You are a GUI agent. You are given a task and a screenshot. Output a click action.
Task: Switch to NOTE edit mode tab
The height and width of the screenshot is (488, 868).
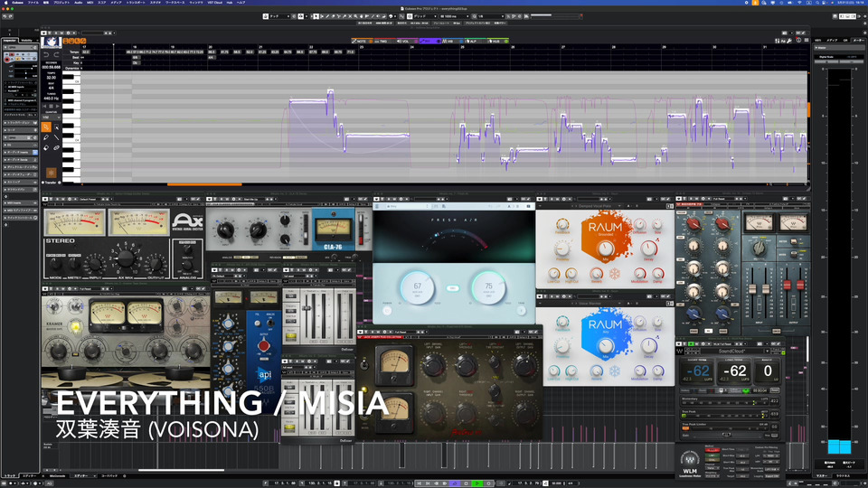point(360,41)
